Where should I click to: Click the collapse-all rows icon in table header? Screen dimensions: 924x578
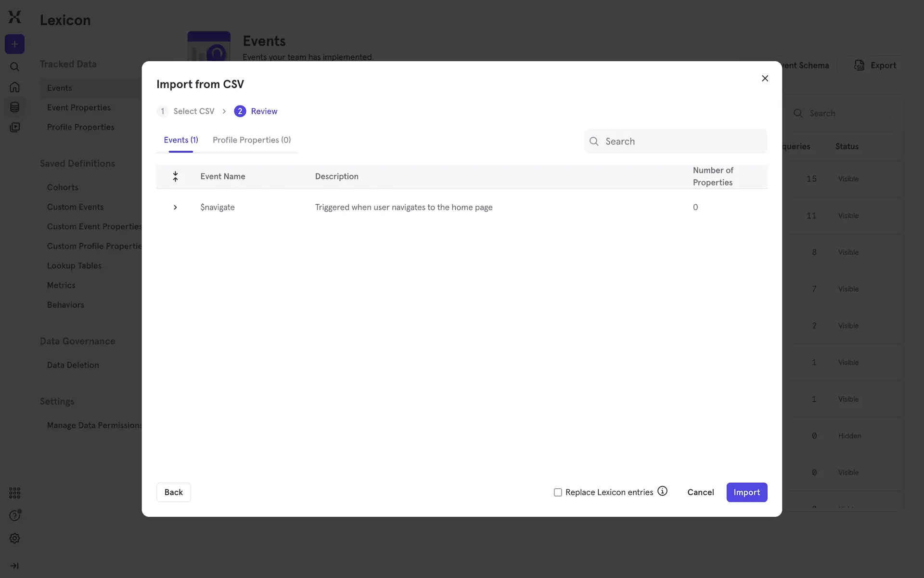coord(175,176)
